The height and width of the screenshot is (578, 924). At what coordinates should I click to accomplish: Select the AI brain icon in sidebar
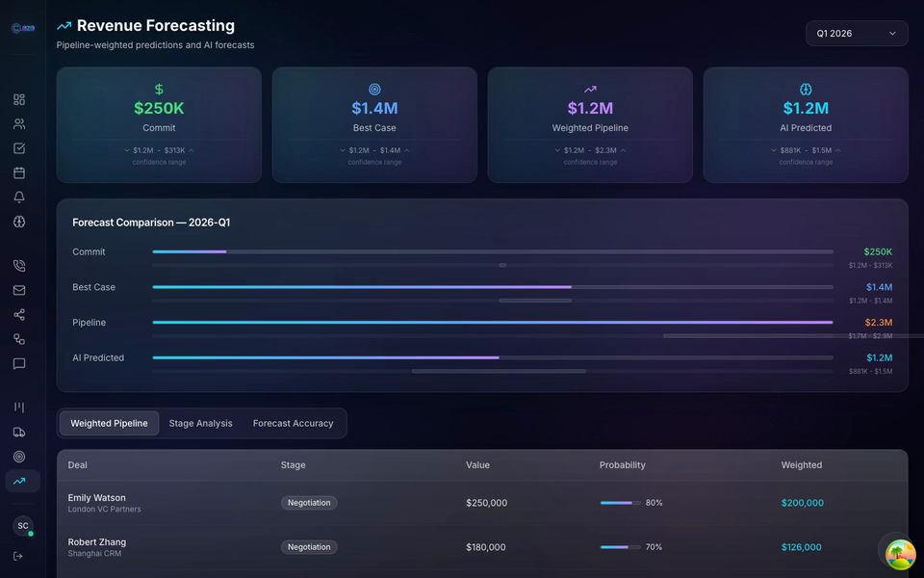pyautogui.click(x=20, y=222)
